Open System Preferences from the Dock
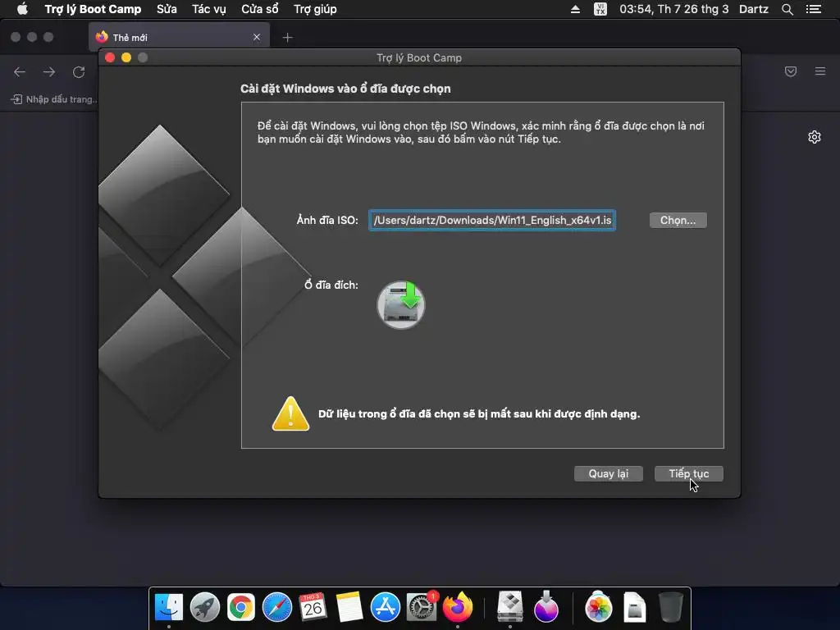The width and height of the screenshot is (840, 630). coord(422,607)
